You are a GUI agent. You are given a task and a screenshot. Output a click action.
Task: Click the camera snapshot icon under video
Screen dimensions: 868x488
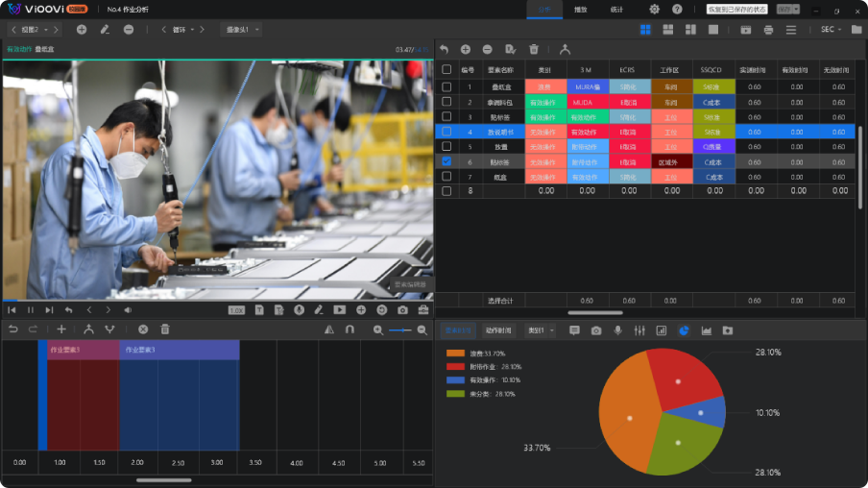point(402,310)
